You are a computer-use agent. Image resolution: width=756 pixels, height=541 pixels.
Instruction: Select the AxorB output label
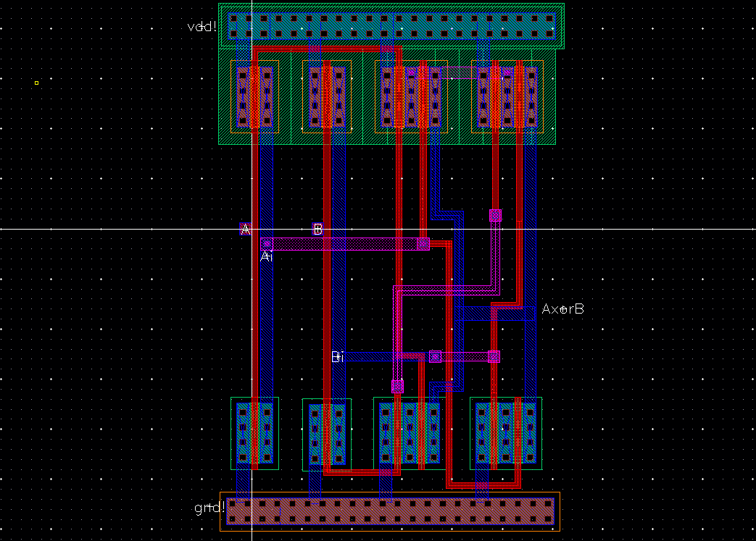(562, 309)
